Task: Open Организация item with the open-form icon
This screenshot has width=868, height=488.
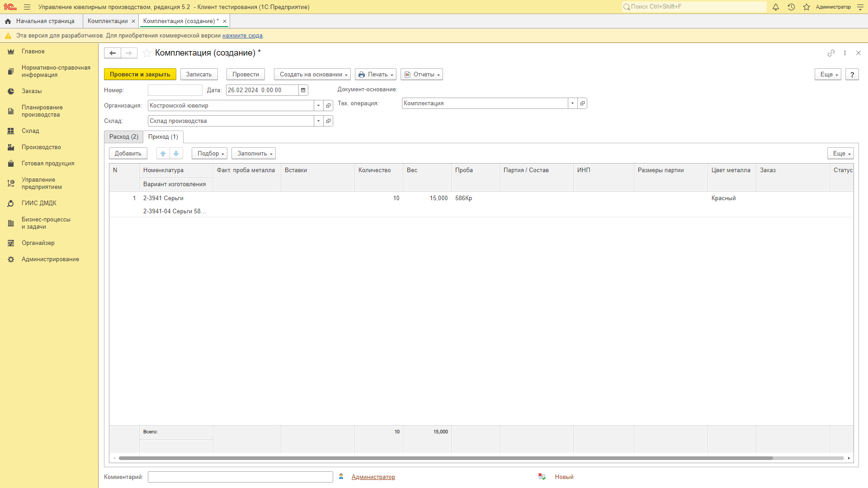Action: [x=329, y=105]
